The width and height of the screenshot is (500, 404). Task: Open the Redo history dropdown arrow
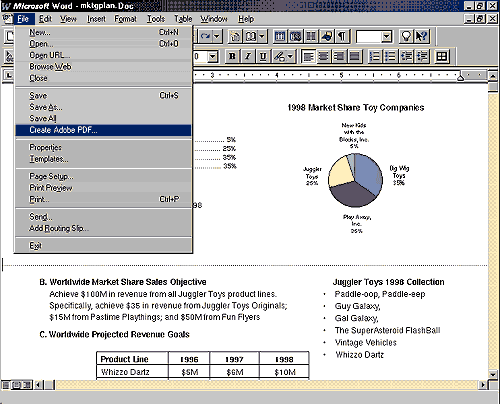click(217, 36)
